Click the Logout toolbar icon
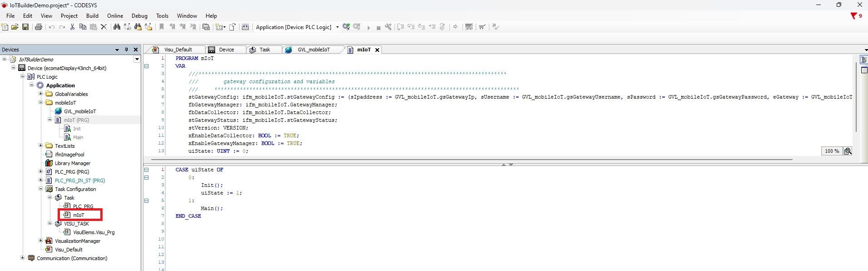Screen dimensions: 868x271 pyautogui.click(x=357, y=27)
